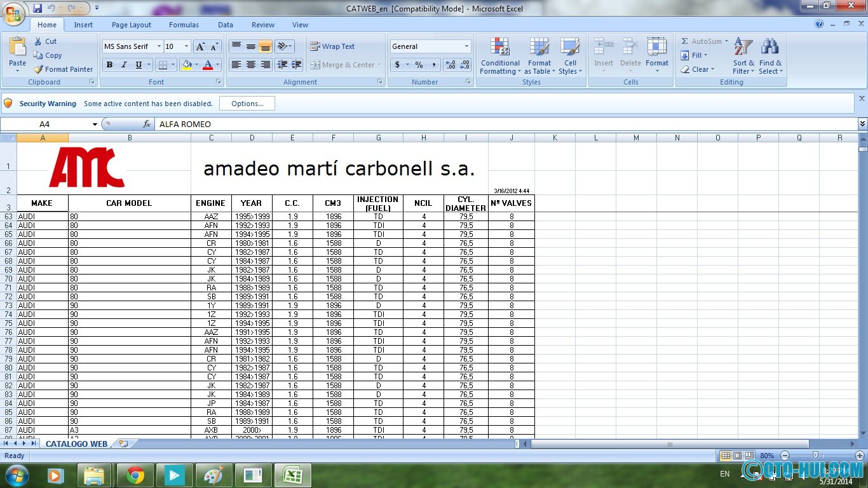
Task: Expand the Name Box dropdown arrow
Action: point(95,125)
